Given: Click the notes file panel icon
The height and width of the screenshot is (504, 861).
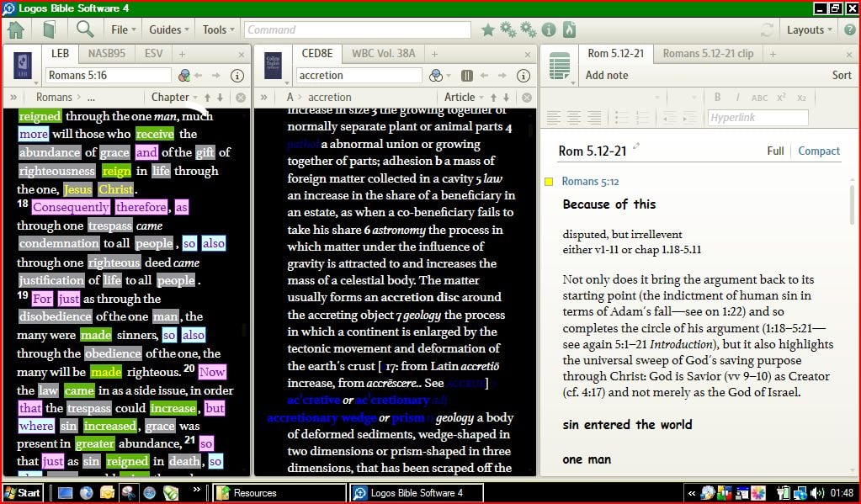Looking at the screenshot, I should 560,66.
